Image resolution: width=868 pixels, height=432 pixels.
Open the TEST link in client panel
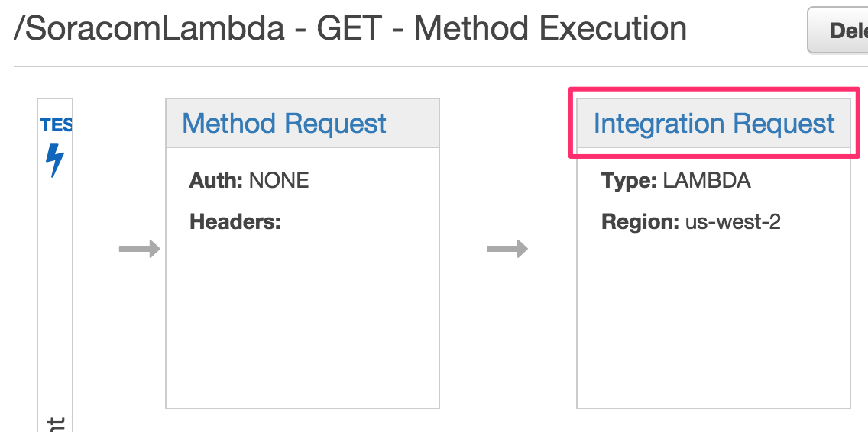click(x=56, y=124)
